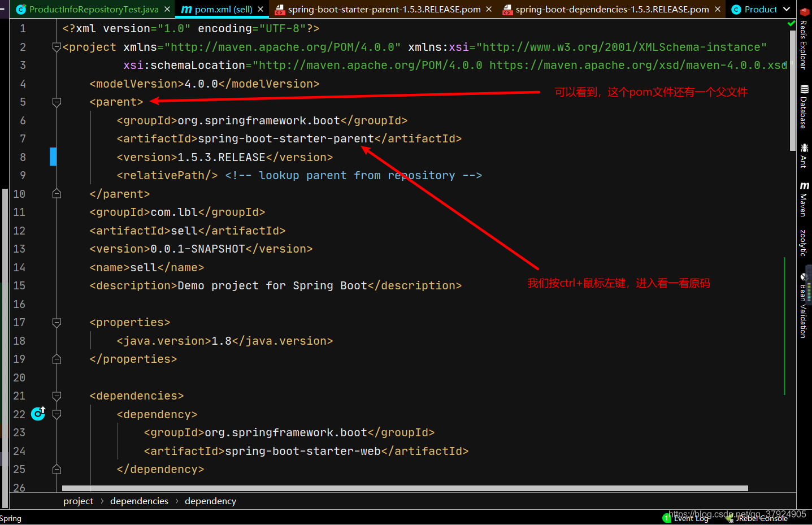
Task: Click spring-boot-starter-web artifactId text
Action: (x=303, y=451)
